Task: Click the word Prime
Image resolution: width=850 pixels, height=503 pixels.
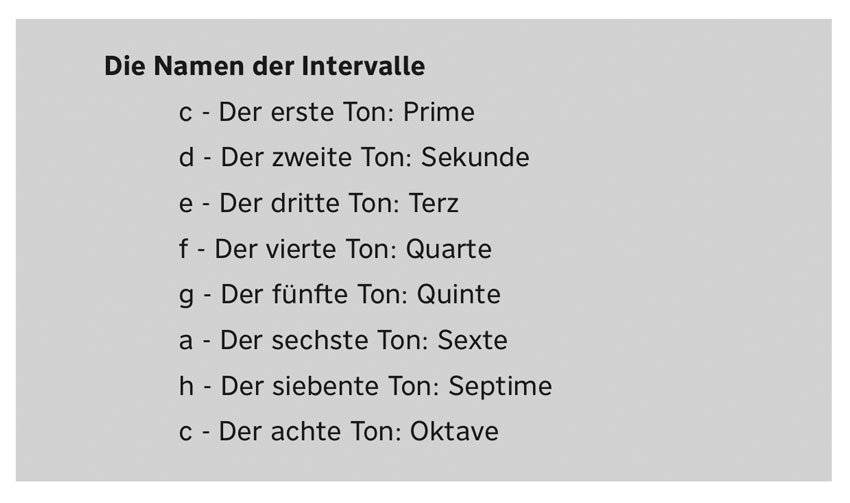Action: tap(439, 112)
